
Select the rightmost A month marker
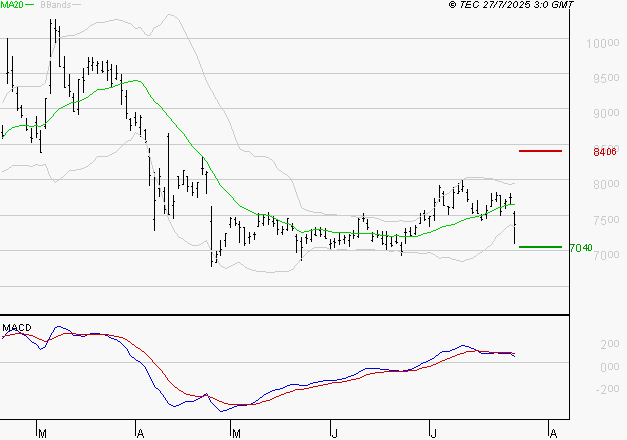[551, 433]
